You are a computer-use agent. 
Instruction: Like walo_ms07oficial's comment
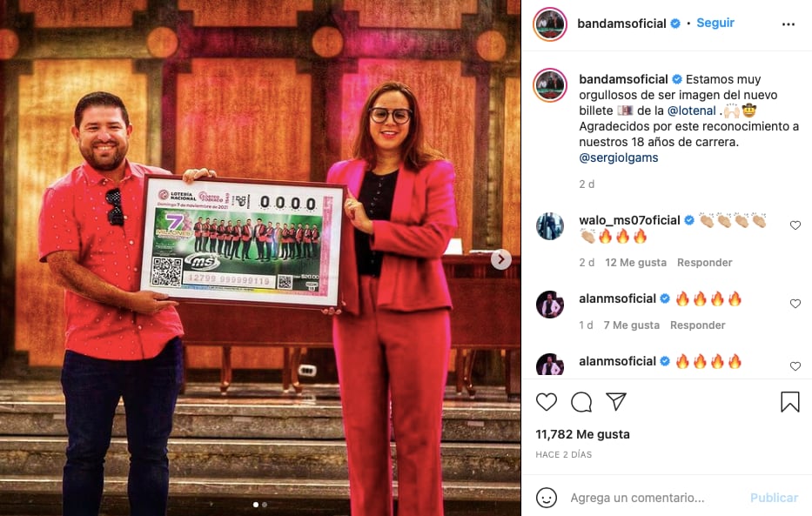(795, 225)
